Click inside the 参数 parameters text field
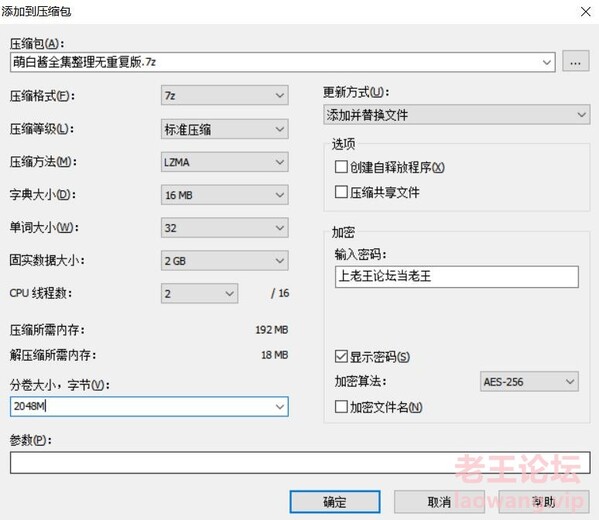 click(300, 462)
